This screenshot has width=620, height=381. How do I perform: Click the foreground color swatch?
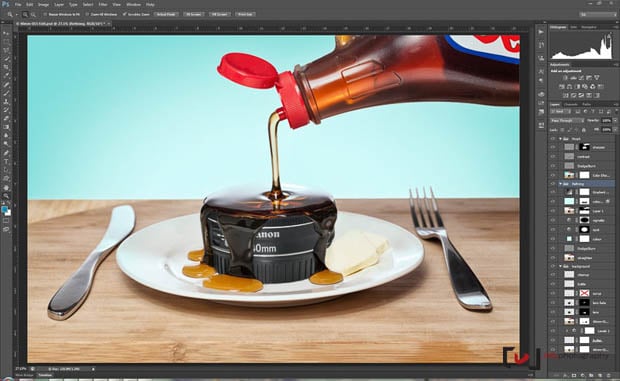pos(4,209)
